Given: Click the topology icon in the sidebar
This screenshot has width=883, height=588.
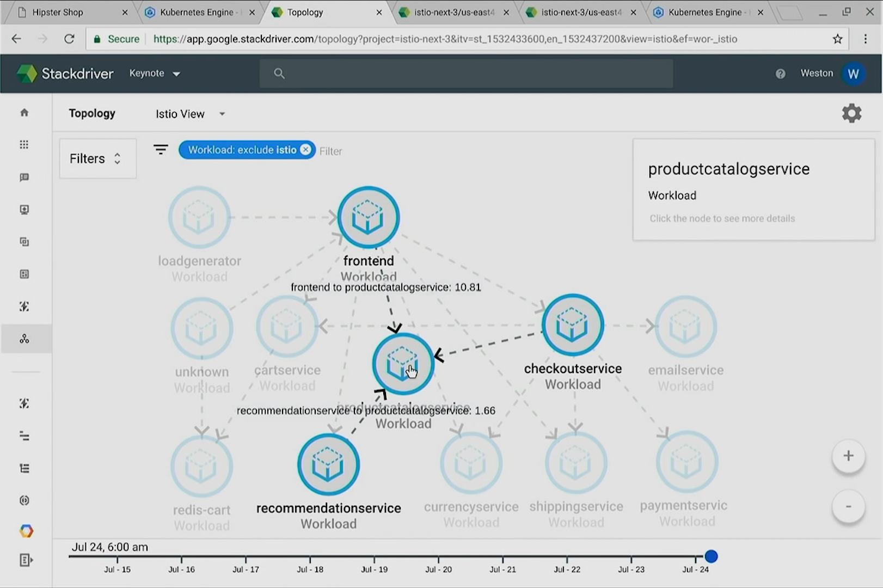Looking at the screenshot, I should point(24,339).
